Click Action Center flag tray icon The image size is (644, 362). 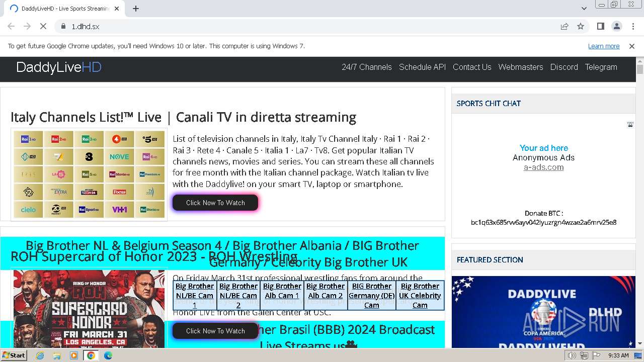coord(595,355)
